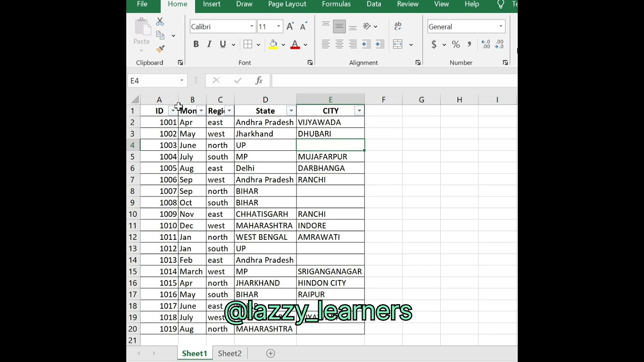The height and width of the screenshot is (362, 644).
Task: Toggle Middle Align highlighted button
Action: pyautogui.click(x=339, y=26)
